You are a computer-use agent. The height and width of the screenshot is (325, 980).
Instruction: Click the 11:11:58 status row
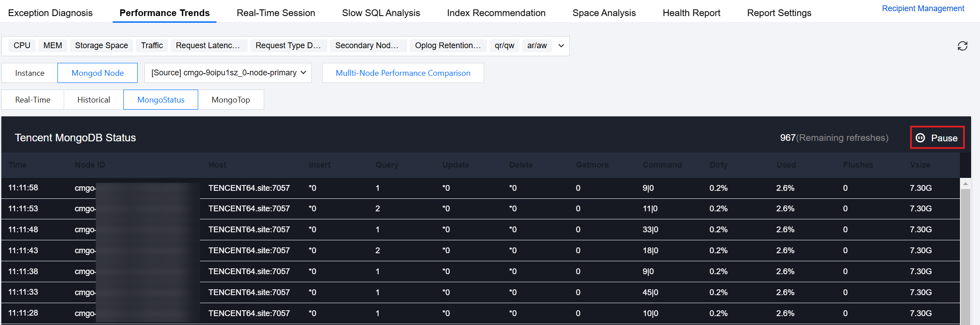click(x=445, y=188)
